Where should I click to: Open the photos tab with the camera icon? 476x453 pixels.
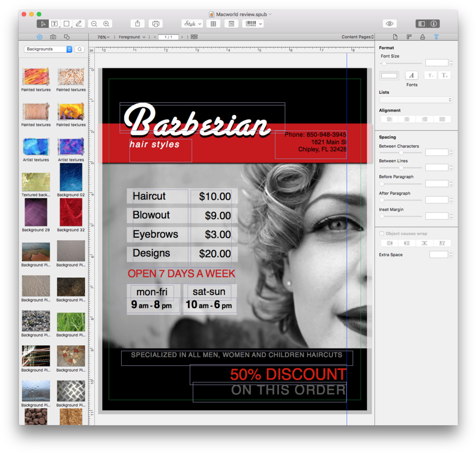tap(53, 37)
